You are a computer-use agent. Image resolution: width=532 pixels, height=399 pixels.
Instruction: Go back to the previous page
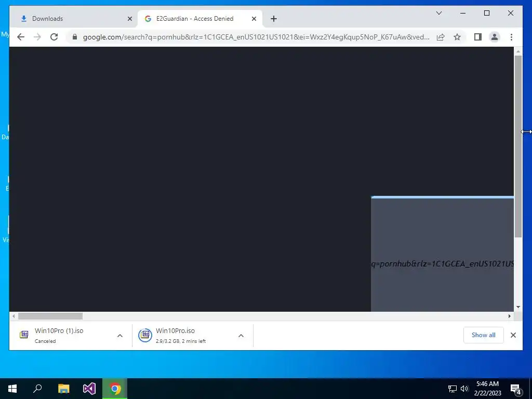click(21, 37)
